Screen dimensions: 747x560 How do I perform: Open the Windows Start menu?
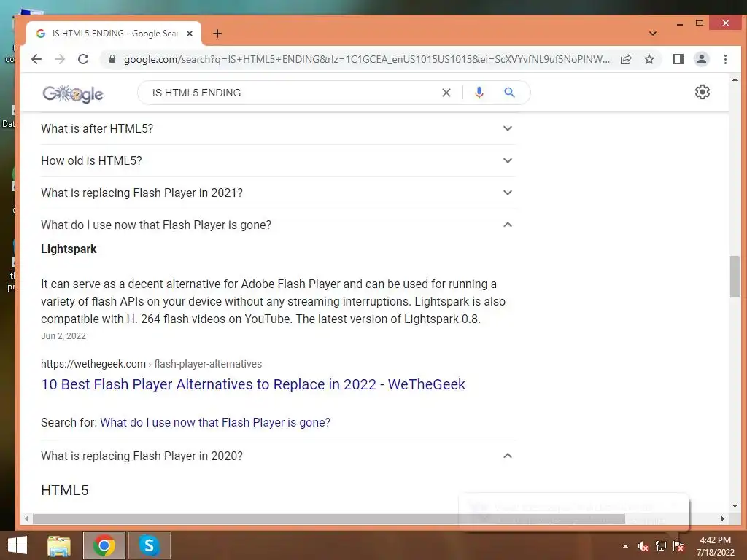pos(18,545)
